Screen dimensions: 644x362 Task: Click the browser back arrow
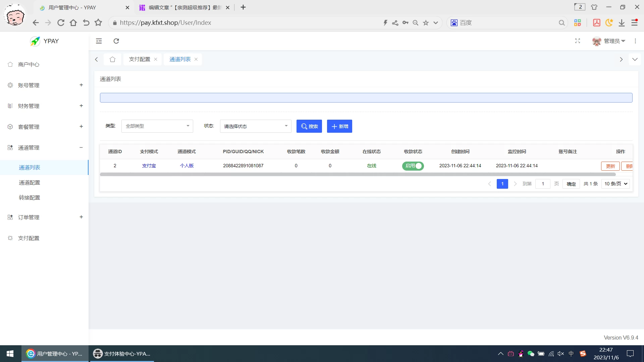point(36,22)
